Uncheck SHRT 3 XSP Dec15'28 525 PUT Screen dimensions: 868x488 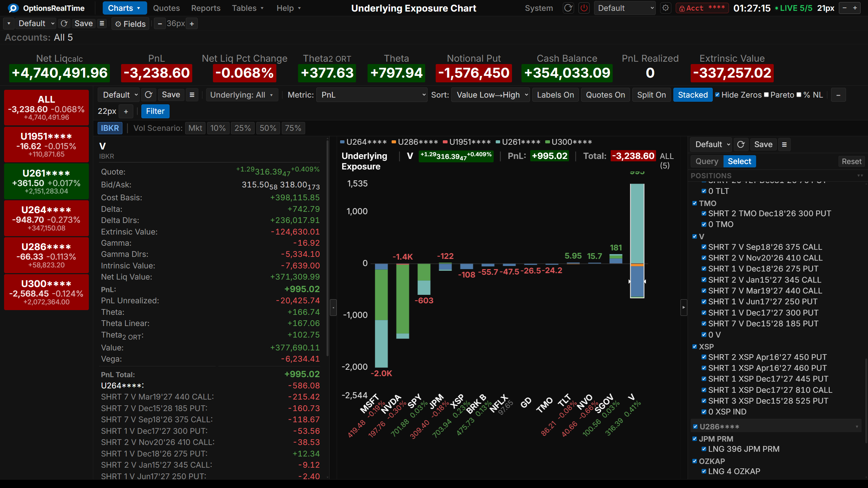(704, 401)
